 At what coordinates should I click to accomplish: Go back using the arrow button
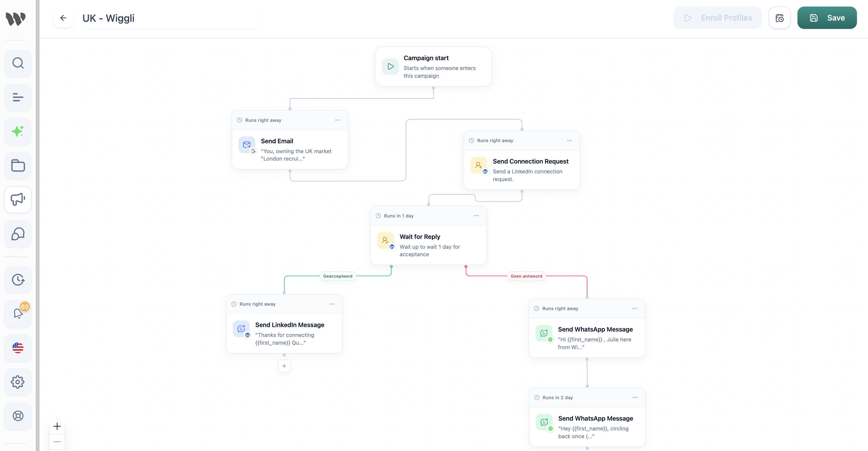click(x=63, y=18)
